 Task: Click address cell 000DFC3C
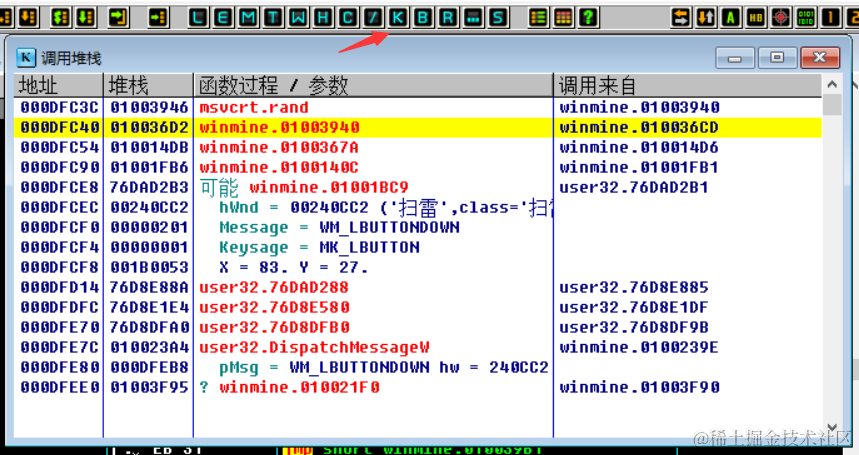tap(60, 107)
